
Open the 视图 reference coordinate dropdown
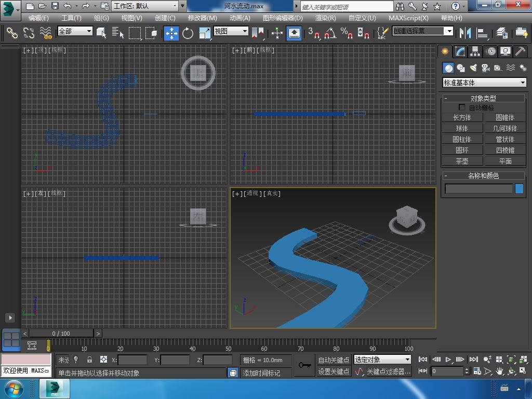(x=231, y=31)
